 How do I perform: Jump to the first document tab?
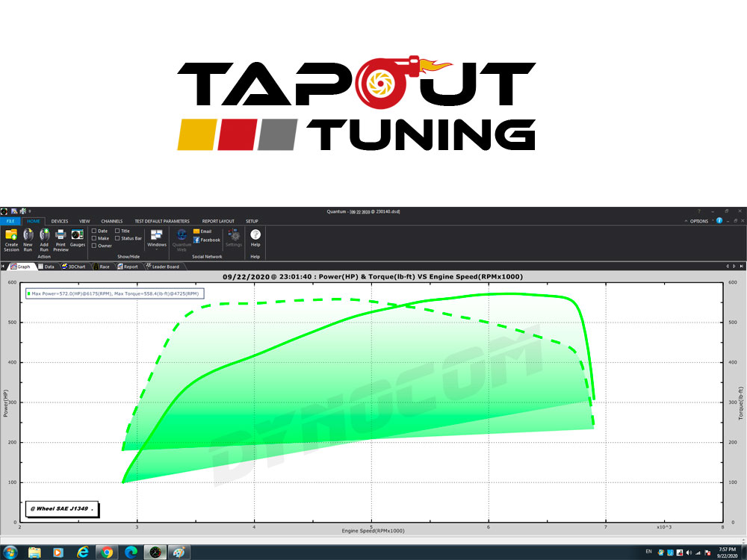(3, 267)
